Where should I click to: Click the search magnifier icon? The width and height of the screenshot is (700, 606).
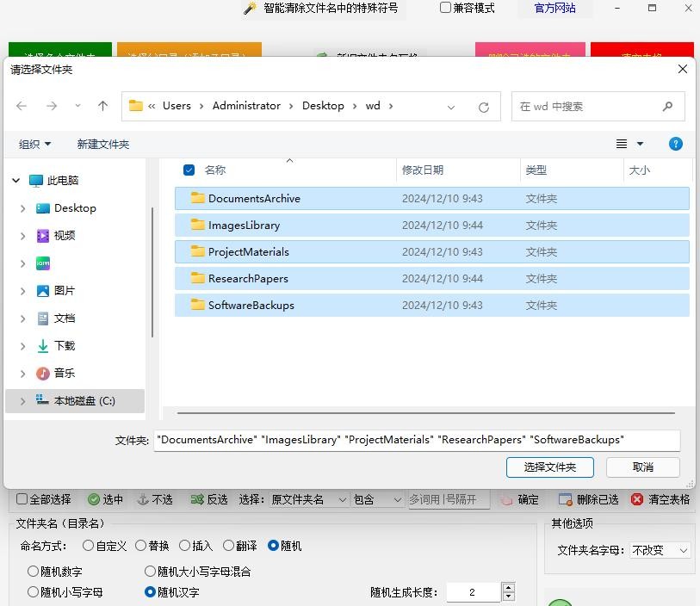[x=667, y=107]
